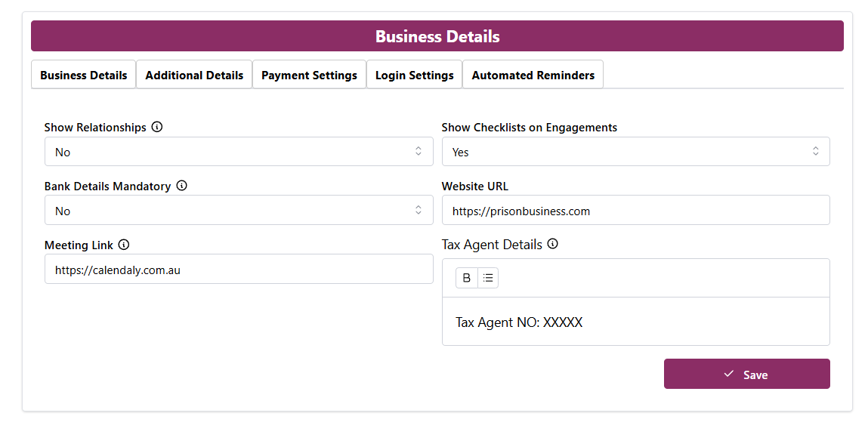
Task: Click the Business Details header banner
Action: click(x=437, y=36)
